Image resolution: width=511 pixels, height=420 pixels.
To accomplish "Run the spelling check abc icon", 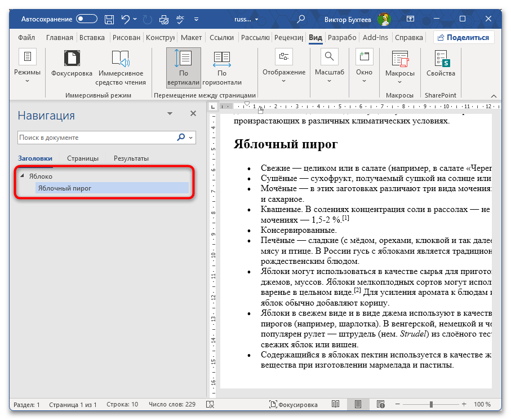I will (180, 20).
